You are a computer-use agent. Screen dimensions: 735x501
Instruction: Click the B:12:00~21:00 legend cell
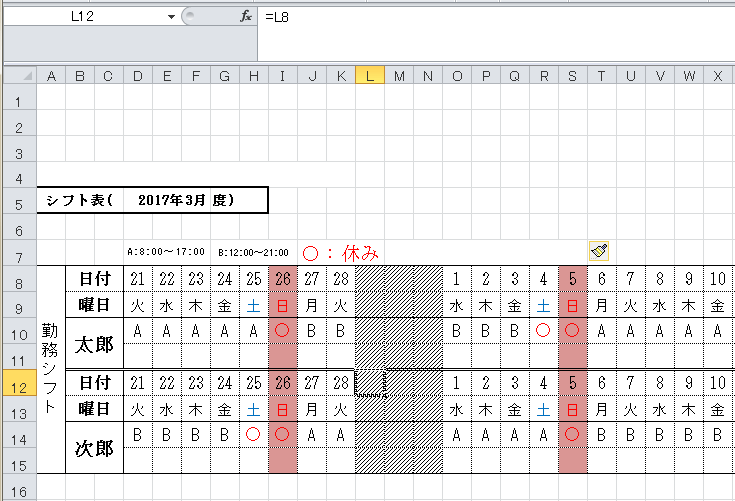tap(253, 253)
